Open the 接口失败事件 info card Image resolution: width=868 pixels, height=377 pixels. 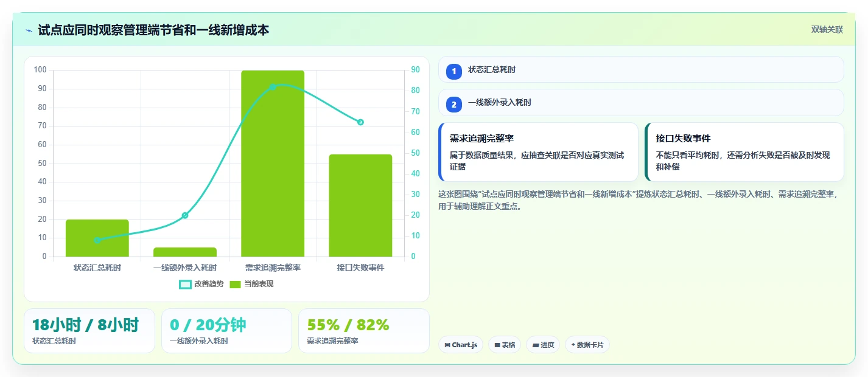pyautogui.click(x=744, y=152)
